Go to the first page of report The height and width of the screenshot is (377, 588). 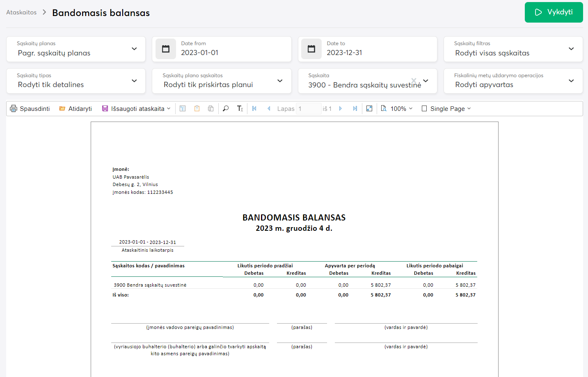254,109
